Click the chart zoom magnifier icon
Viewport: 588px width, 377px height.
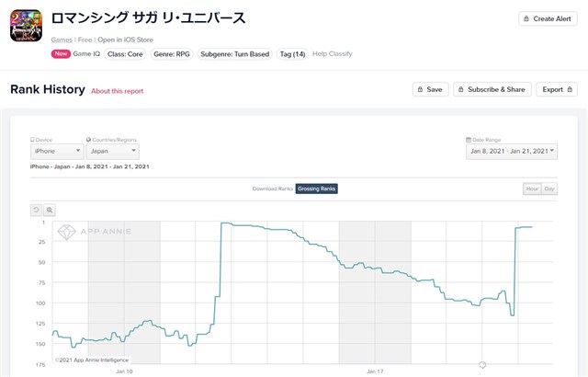pos(50,210)
